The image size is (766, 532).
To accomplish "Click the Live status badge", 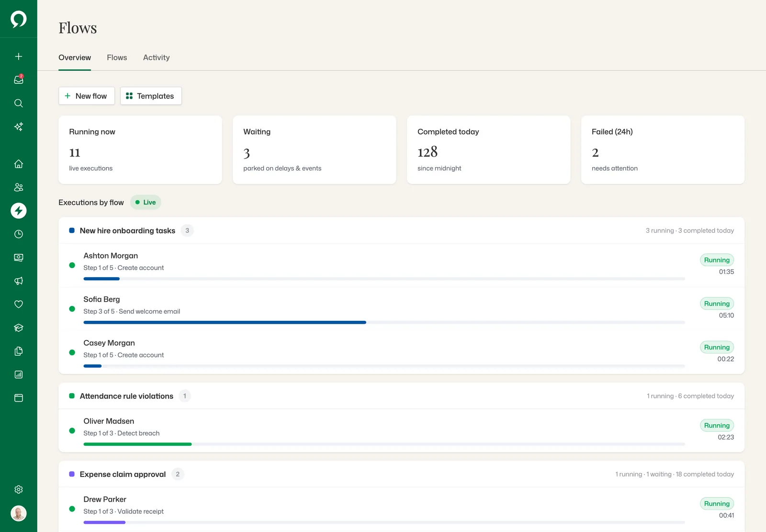I will (x=146, y=203).
